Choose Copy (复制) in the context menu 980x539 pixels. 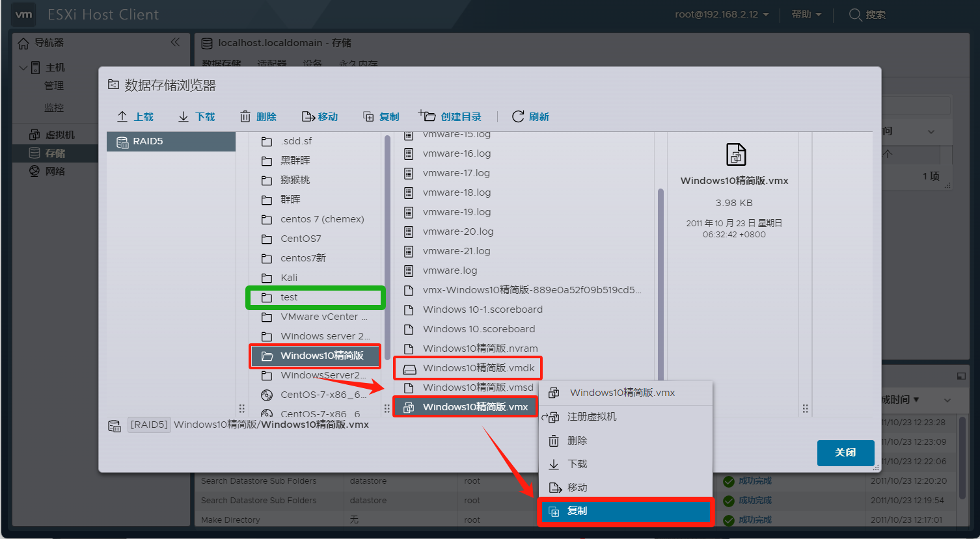coord(577,511)
